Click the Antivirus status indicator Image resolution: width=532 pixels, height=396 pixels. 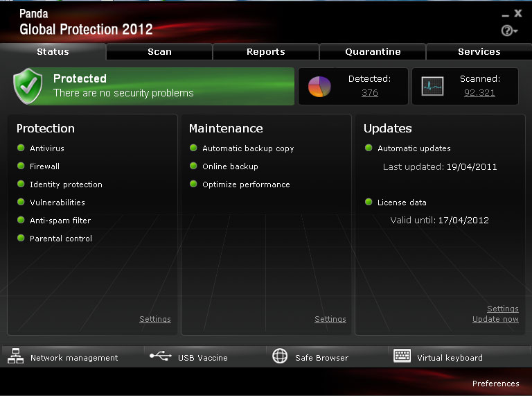point(21,148)
